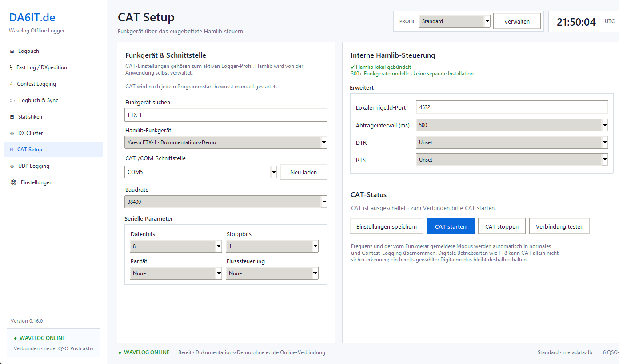631x364 pixels.
Task: Click the DA6IT.de logo title
Action: (32, 17)
